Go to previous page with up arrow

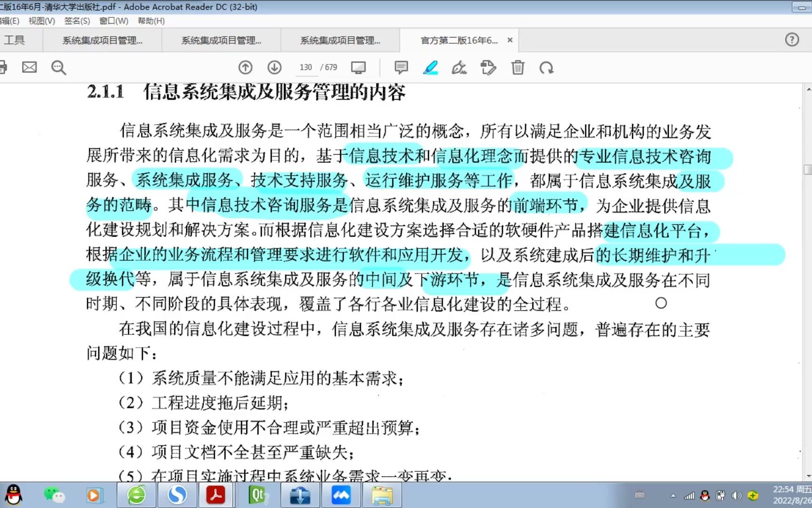pyautogui.click(x=245, y=68)
